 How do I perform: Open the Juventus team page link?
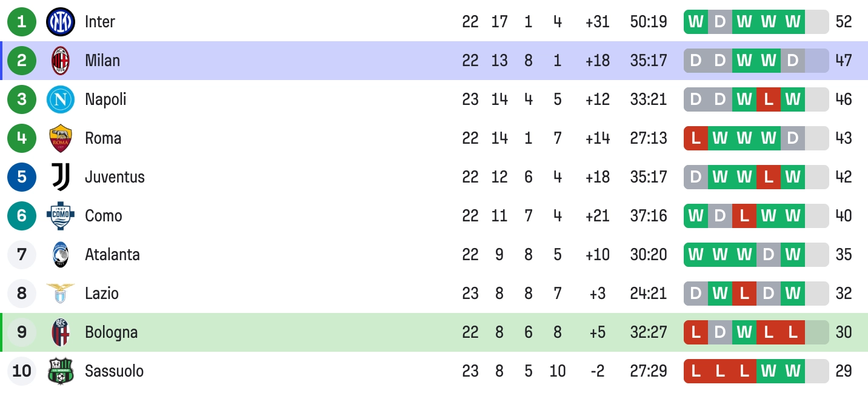(x=115, y=177)
